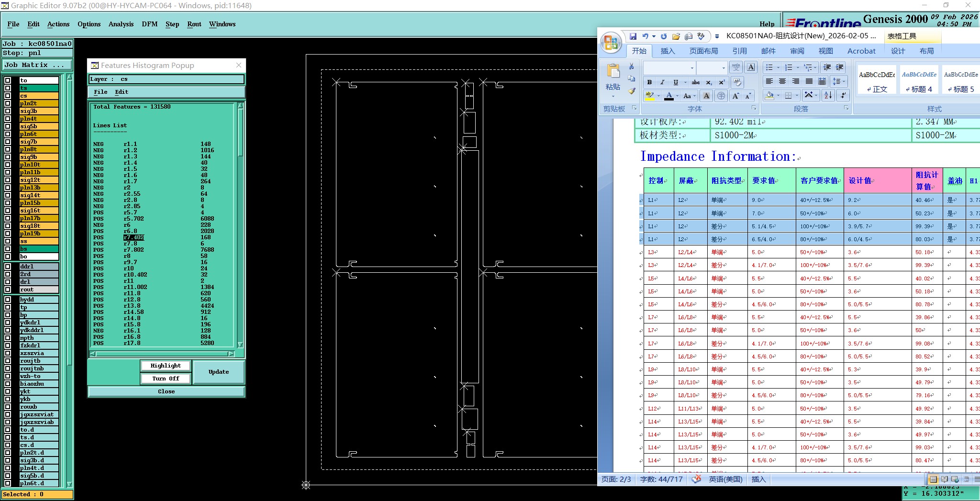The image size is (980, 501).
Task: Click the yellow text highlight color button
Action: tap(650, 96)
